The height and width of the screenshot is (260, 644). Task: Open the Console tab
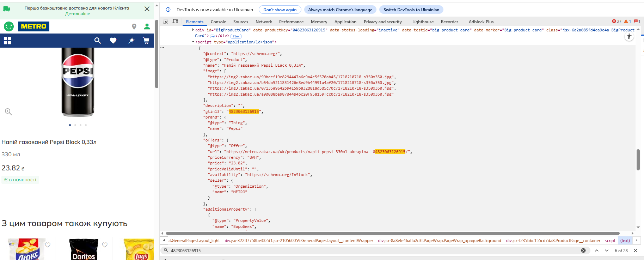tap(219, 22)
